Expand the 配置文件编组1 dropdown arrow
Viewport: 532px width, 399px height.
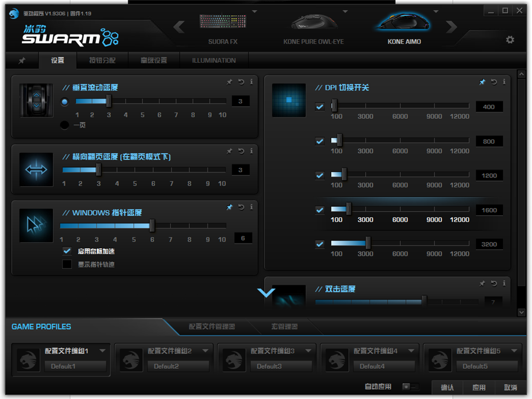pos(103,351)
